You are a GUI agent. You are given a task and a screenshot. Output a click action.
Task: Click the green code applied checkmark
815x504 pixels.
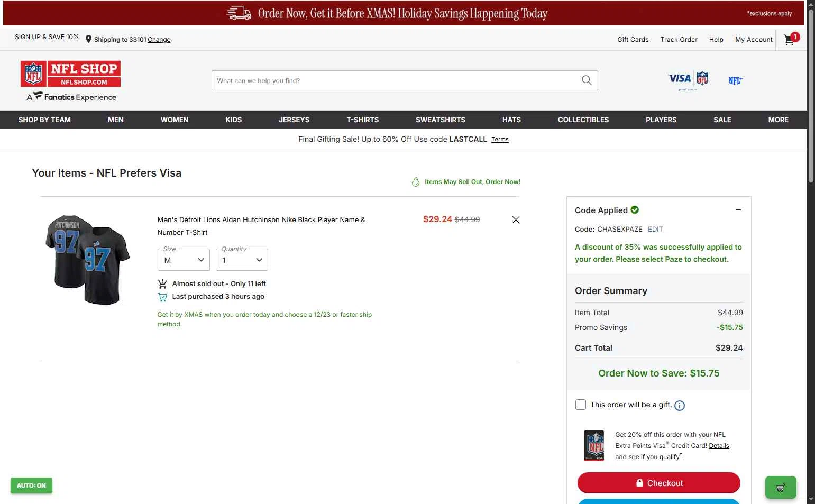pyautogui.click(x=635, y=210)
